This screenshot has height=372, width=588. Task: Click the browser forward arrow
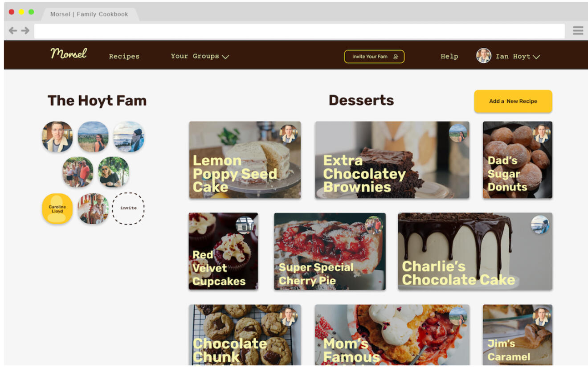[x=25, y=31]
